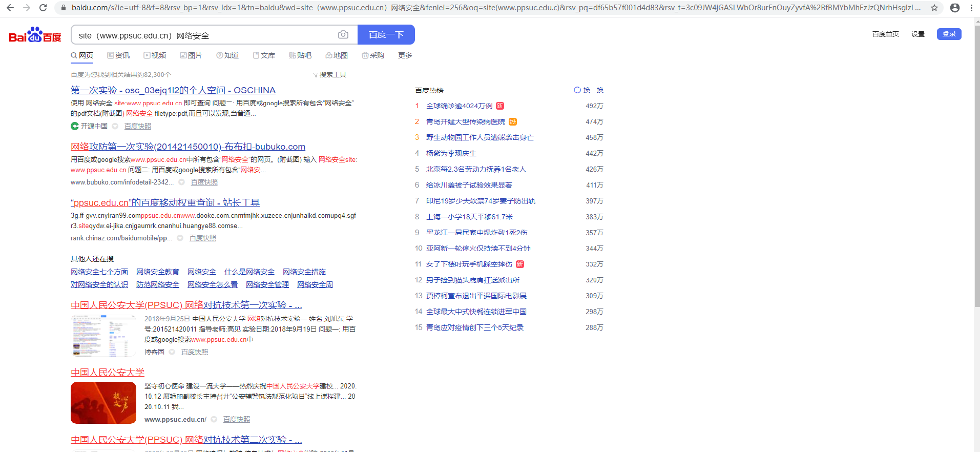Switch to the 知道 tab
Image resolution: width=980 pixels, height=452 pixels.
coord(227,55)
